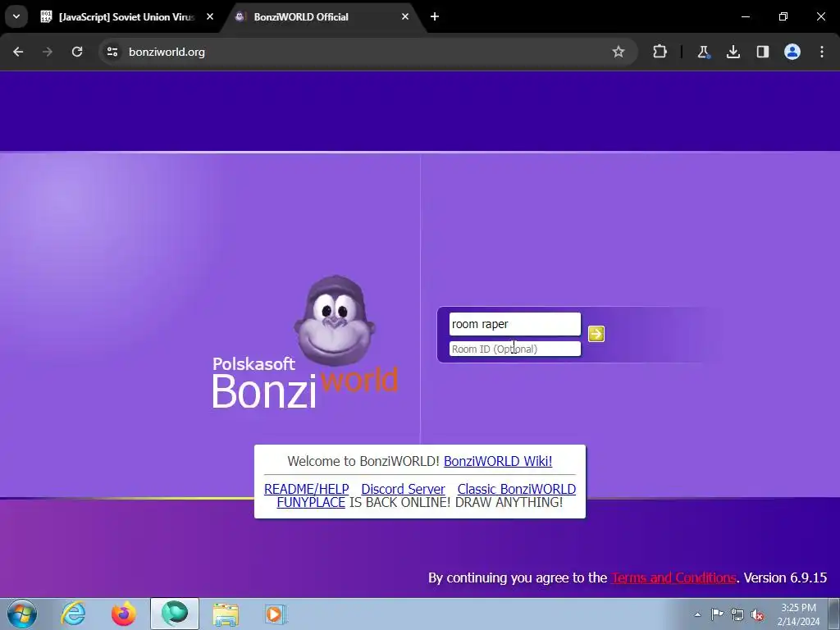Open the Chrome Labs flask icon
Image resolution: width=840 pixels, height=630 pixels.
pos(703,52)
